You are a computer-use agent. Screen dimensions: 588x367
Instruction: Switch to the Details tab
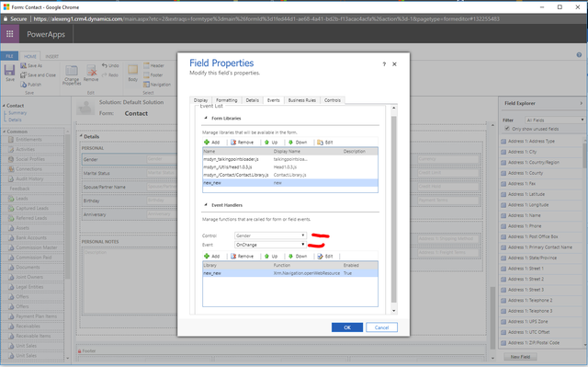click(x=252, y=100)
